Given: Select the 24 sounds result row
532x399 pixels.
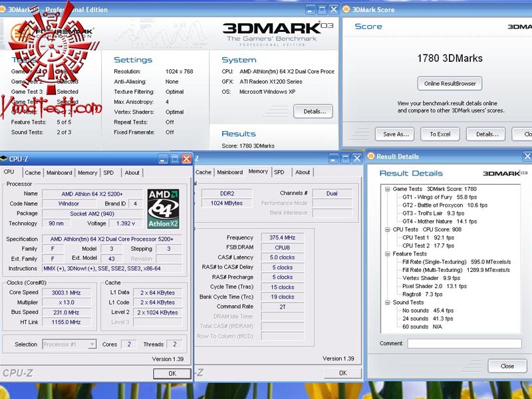Looking at the screenshot, I should pyautogui.click(x=428, y=319).
